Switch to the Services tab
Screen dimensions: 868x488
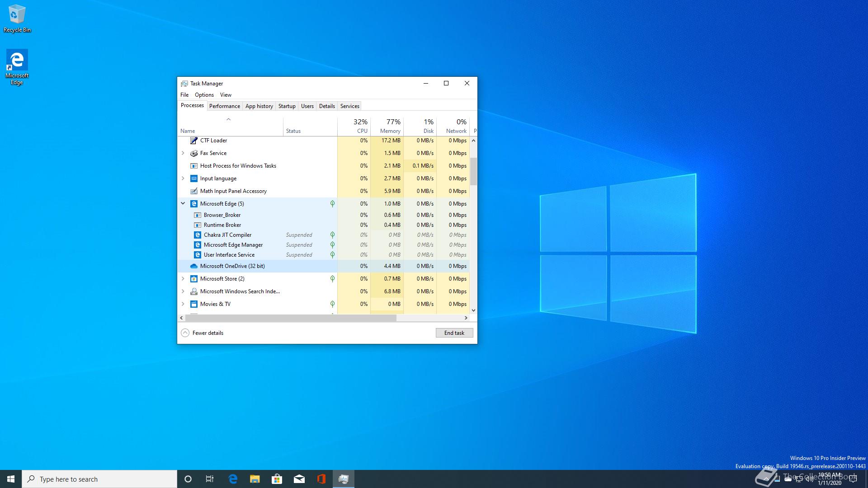pos(350,106)
